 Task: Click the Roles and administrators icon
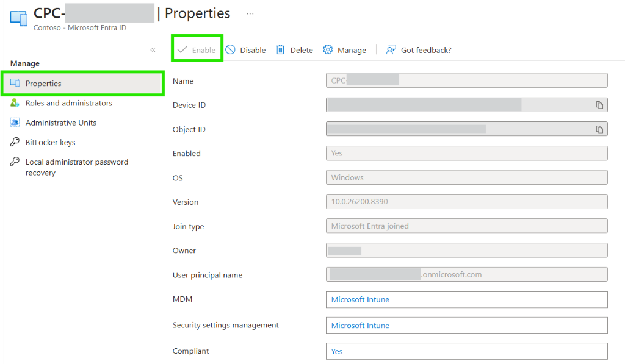point(15,103)
